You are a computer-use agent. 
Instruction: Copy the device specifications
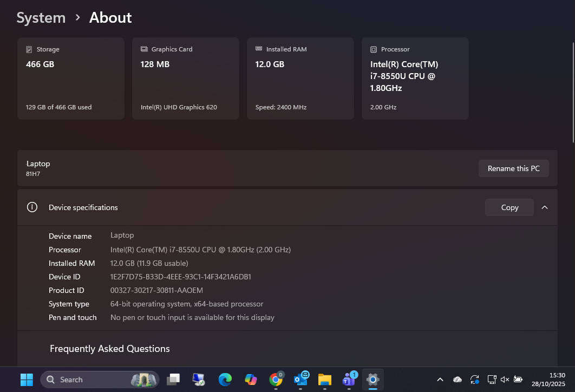point(509,207)
